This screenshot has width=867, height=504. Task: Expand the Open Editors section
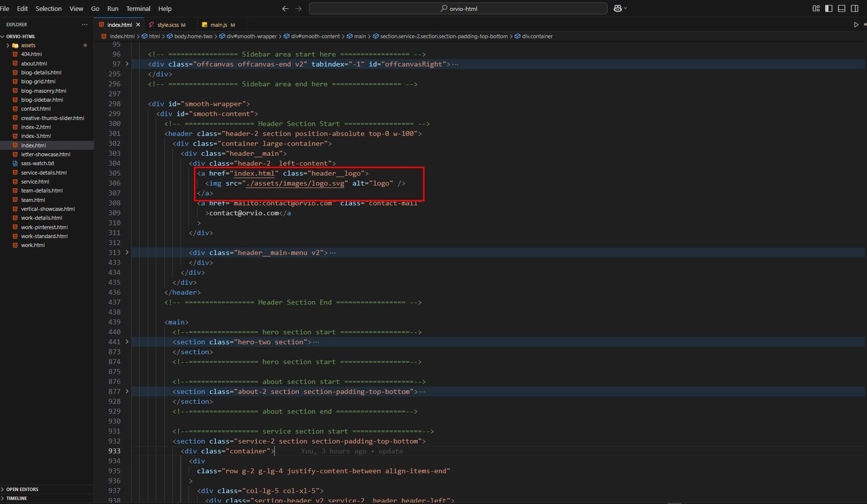(22, 489)
